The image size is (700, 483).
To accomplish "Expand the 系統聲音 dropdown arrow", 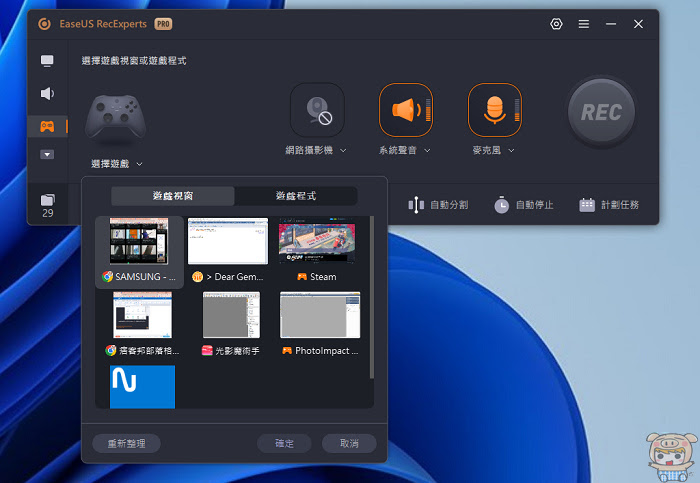I will tap(427, 150).
